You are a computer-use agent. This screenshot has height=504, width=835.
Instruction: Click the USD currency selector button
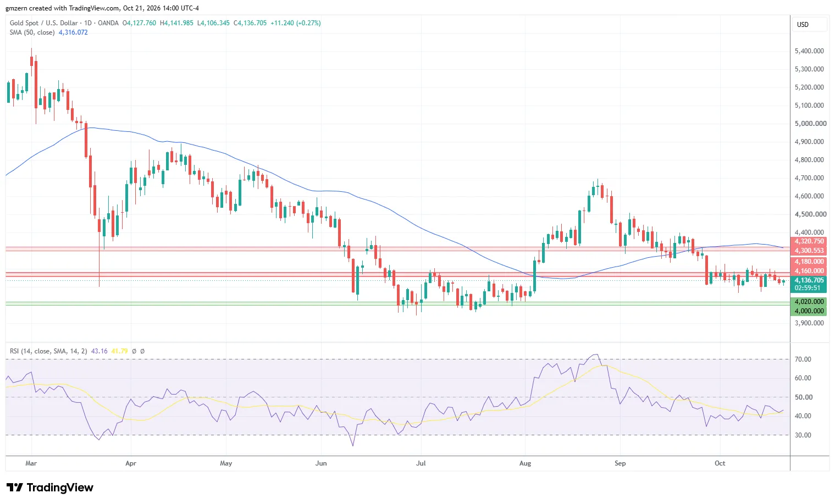809,25
